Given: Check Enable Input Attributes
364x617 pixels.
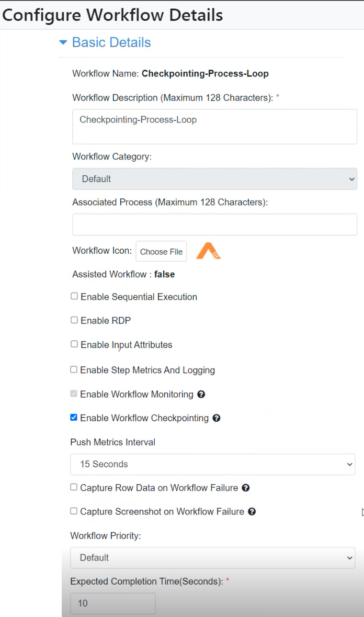Looking at the screenshot, I should coord(74,344).
